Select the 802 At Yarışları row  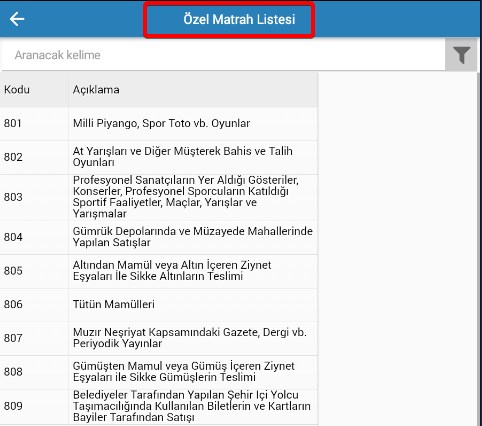pyautogui.click(x=159, y=157)
